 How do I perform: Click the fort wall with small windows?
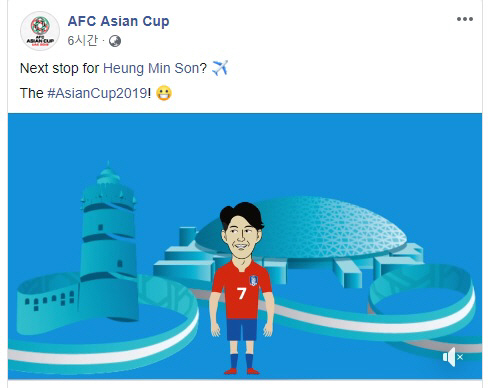point(48,302)
